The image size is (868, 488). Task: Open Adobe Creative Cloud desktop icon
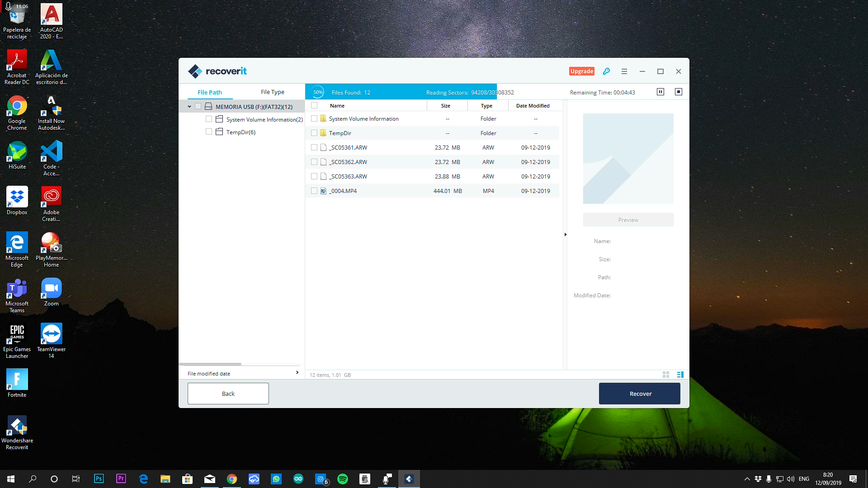click(52, 204)
